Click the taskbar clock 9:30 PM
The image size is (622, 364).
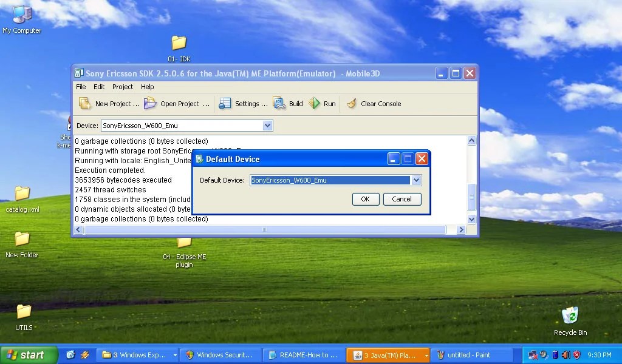pyautogui.click(x=600, y=355)
